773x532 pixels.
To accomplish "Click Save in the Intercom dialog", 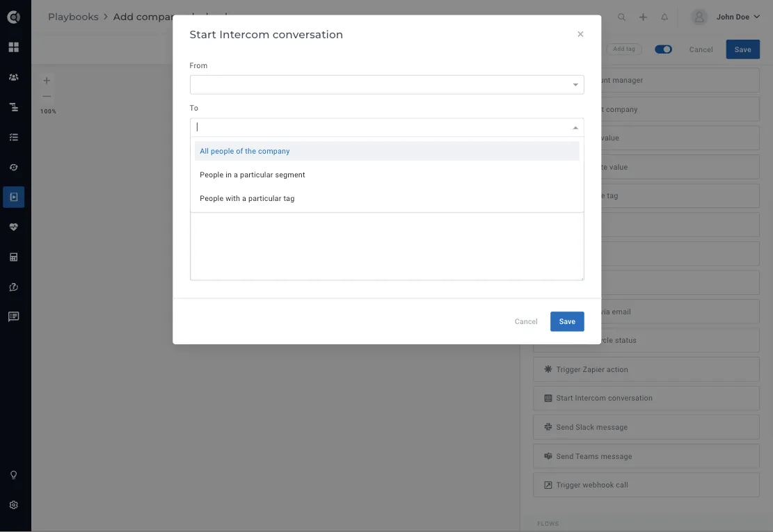I will pos(567,322).
